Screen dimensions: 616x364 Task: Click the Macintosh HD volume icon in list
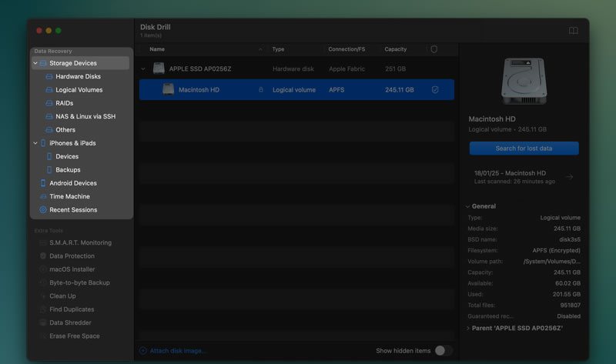coord(168,89)
